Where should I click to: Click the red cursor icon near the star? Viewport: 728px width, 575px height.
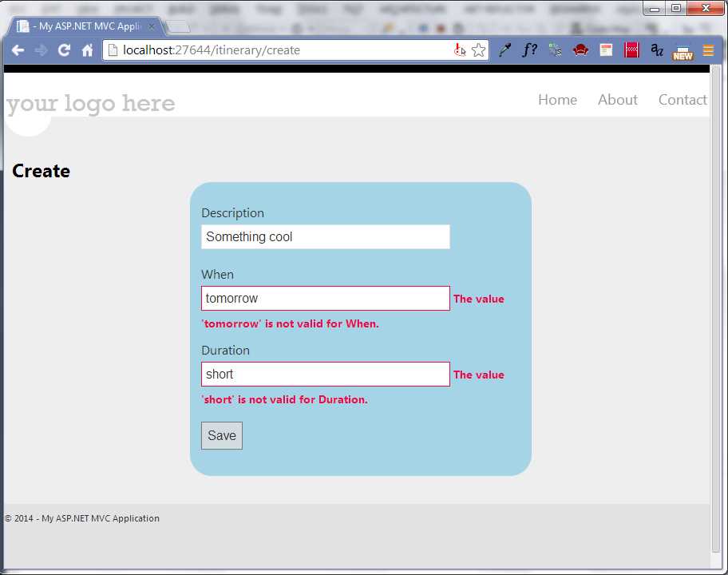click(461, 50)
